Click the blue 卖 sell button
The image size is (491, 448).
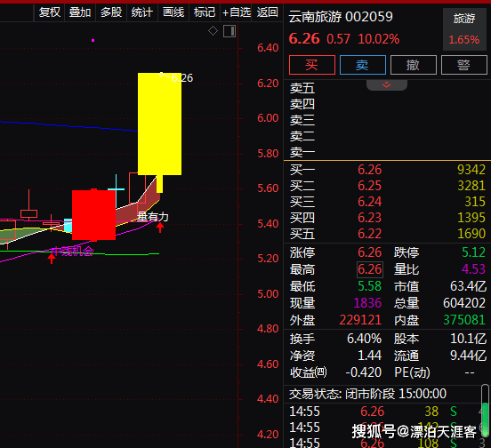[363, 65]
